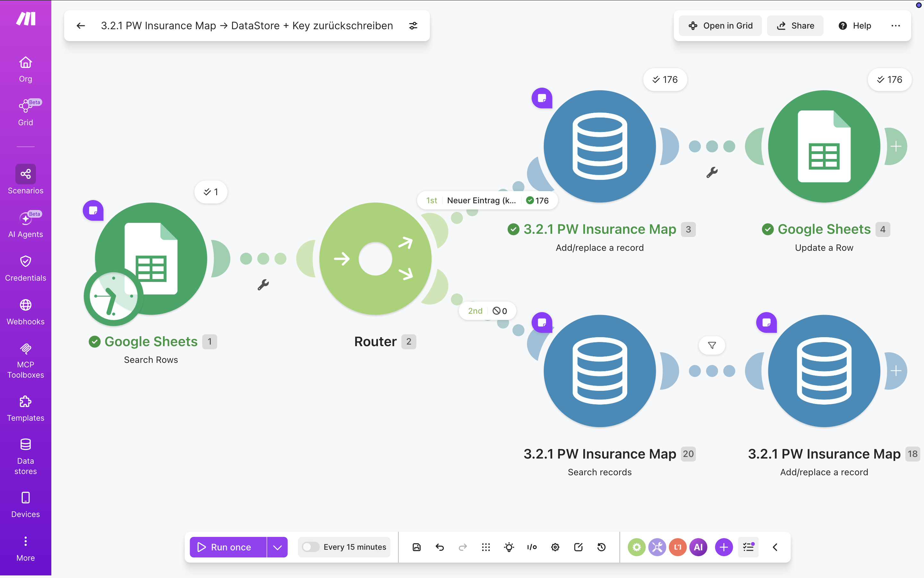Image resolution: width=924 pixels, height=578 pixels.
Task: Collapse the toolbar with the chevron
Action: [775, 547]
